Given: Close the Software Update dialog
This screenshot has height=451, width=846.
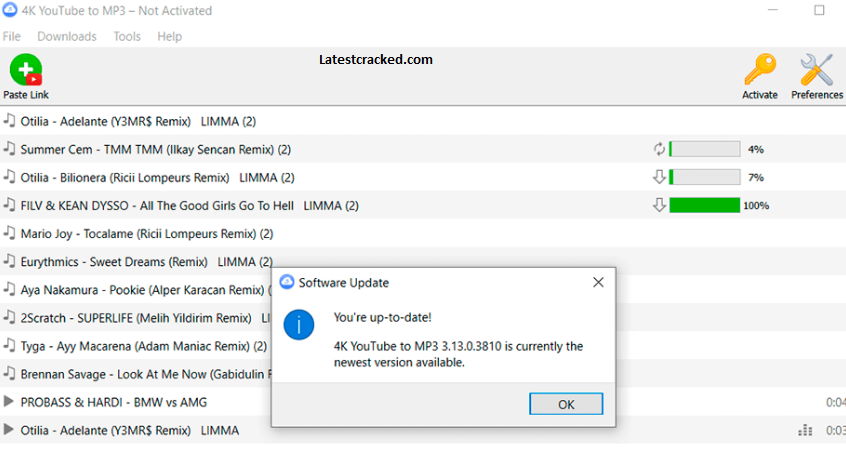Looking at the screenshot, I should pyautogui.click(x=598, y=282).
